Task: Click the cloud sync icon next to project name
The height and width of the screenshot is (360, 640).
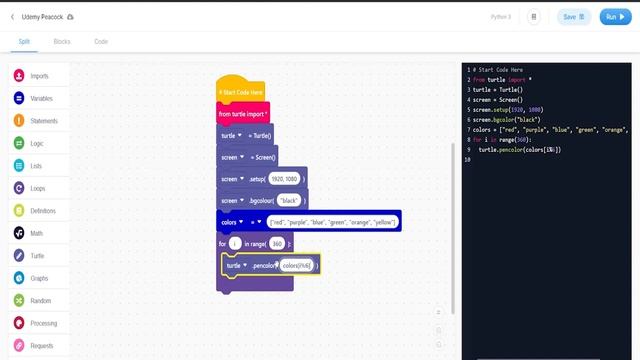Action: (70, 17)
